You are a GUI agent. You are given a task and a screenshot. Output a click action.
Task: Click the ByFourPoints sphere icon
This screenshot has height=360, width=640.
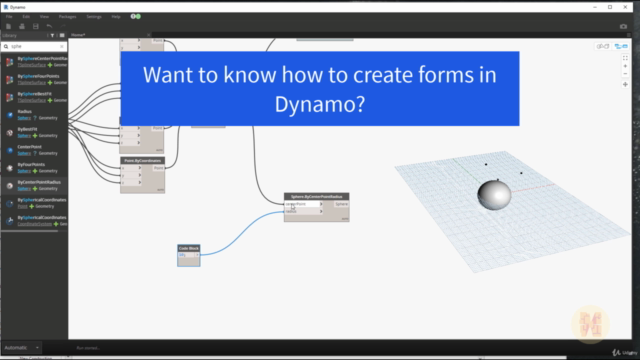click(x=10, y=168)
